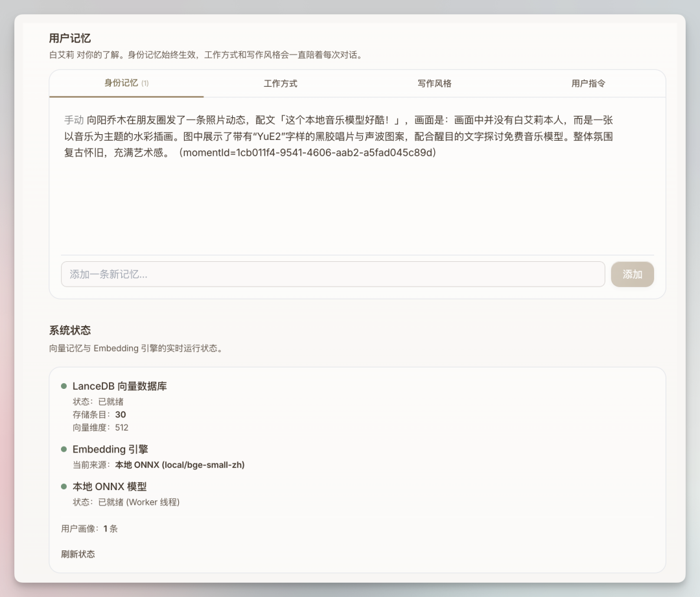
Task: Click the 添加 button
Action: click(x=632, y=274)
